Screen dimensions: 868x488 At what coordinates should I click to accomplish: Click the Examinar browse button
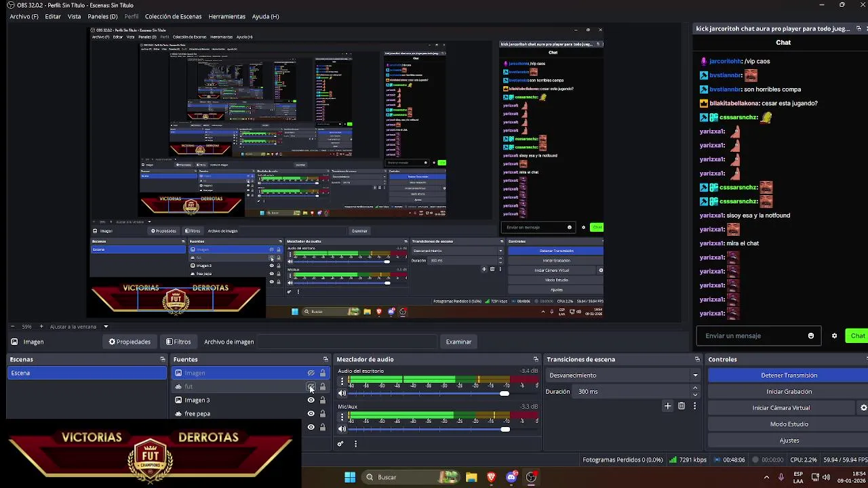click(458, 342)
